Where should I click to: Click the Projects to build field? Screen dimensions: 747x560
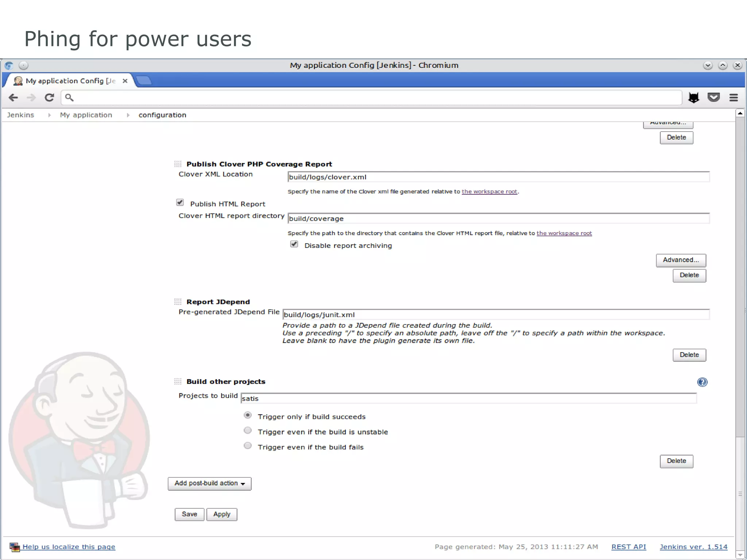click(x=469, y=398)
